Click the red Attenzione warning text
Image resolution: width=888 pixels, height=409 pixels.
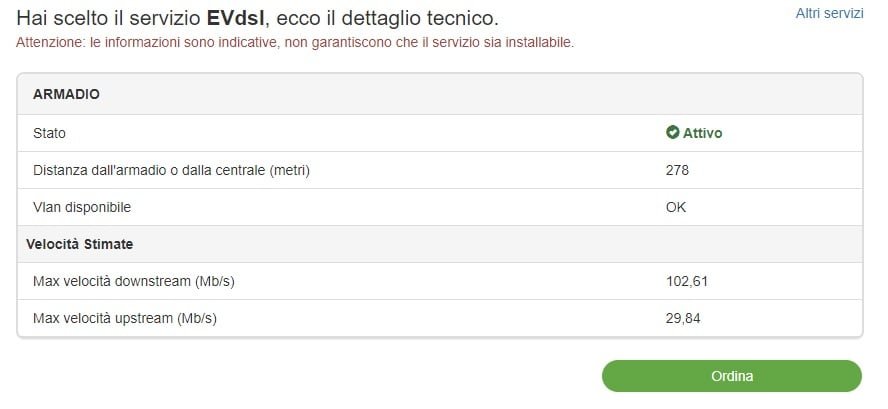50,43
